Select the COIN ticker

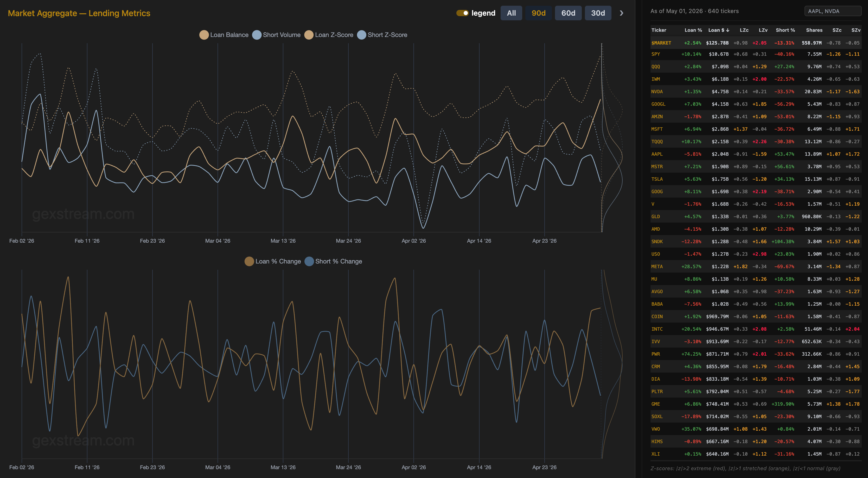[657, 317]
